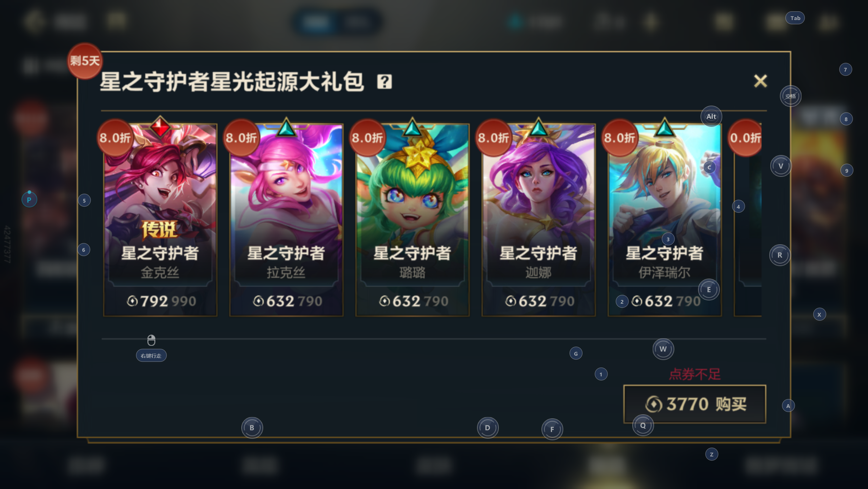
Task: Select the 金克丝 legendary skin card
Action: pyautogui.click(x=160, y=220)
